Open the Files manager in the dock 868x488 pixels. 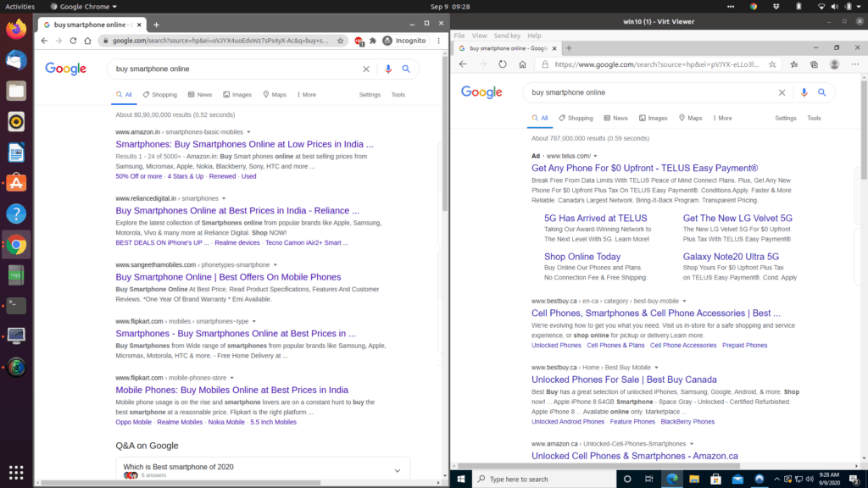tap(16, 91)
